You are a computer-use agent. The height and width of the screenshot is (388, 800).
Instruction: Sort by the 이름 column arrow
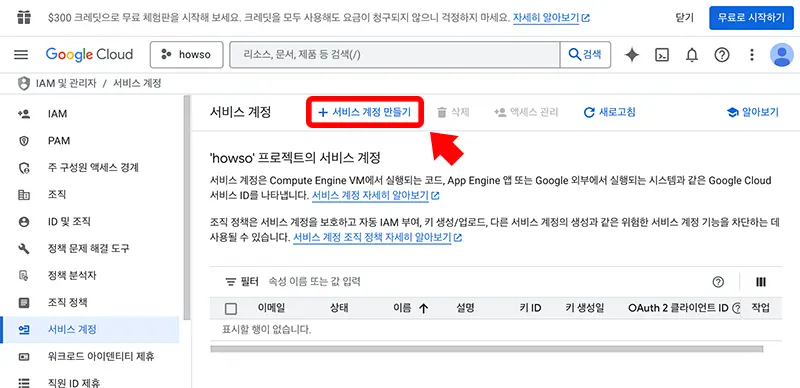click(x=423, y=308)
